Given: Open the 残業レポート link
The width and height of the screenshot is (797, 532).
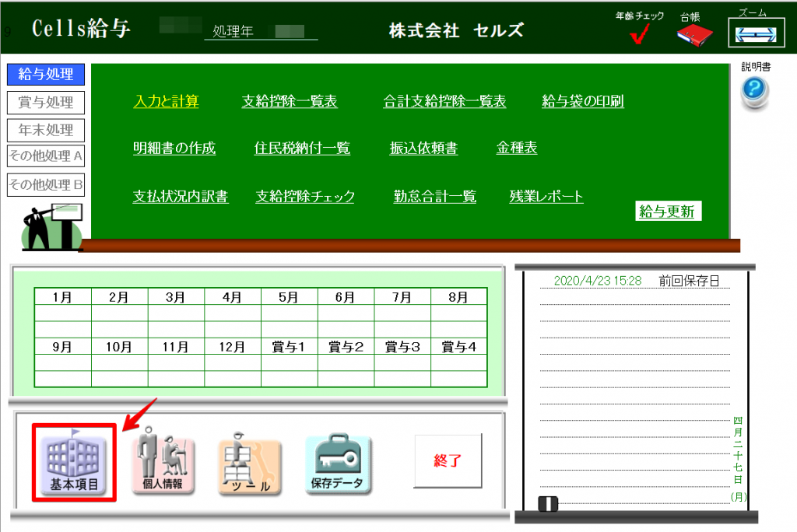Looking at the screenshot, I should [x=546, y=196].
